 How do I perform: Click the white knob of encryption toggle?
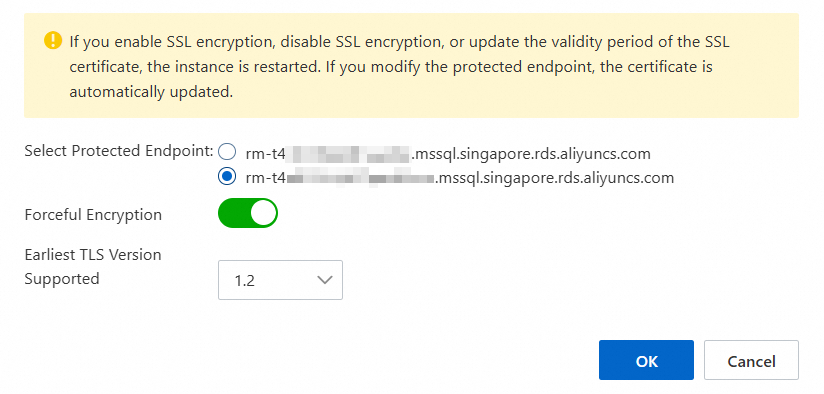pos(263,213)
